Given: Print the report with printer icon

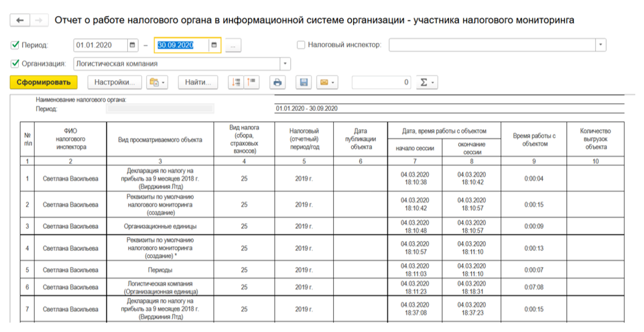Looking at the screenshot, I should point(277,82).
